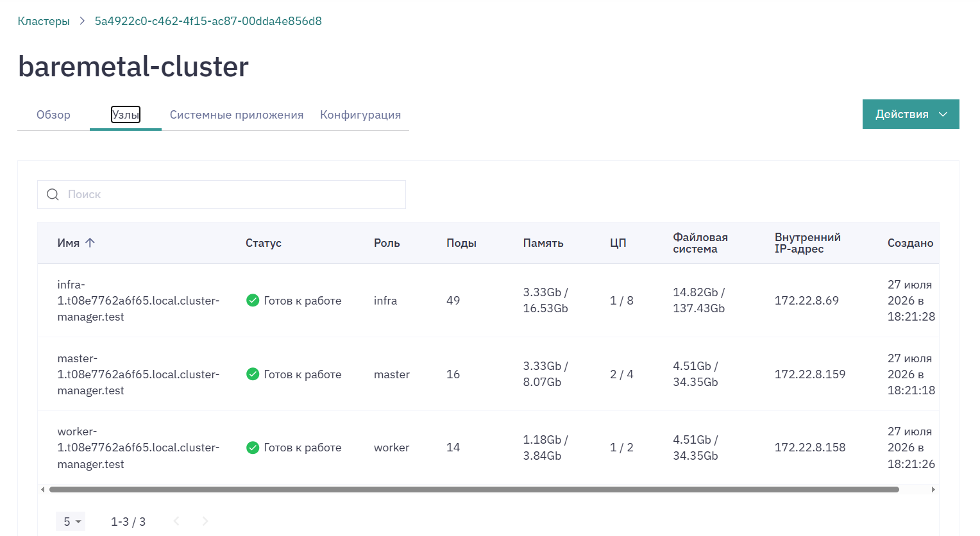Click the Поды column header
Screen dimensions: 980x536
[x=461, y=243]
